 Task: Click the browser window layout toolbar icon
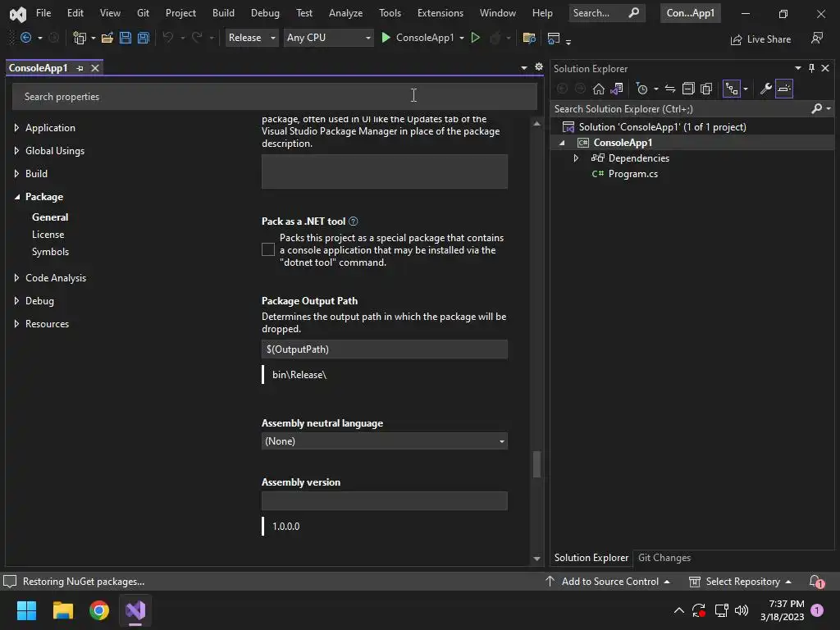554,38
